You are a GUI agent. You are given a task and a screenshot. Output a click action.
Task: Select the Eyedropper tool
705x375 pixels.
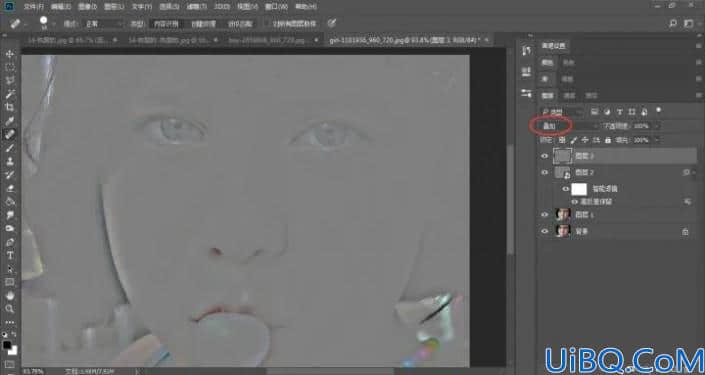10,121
